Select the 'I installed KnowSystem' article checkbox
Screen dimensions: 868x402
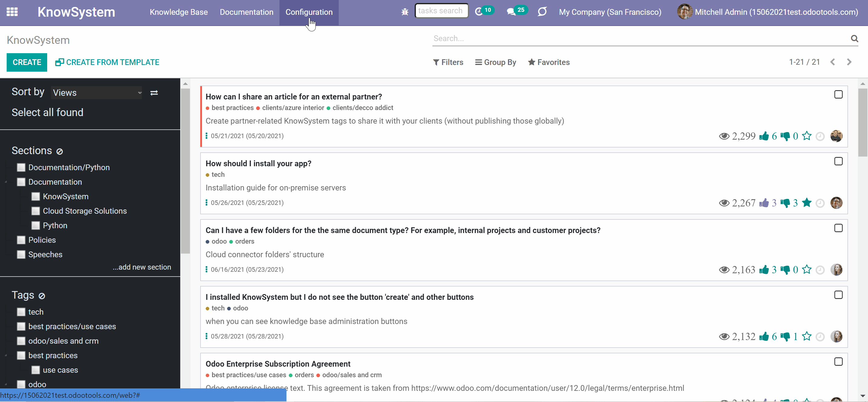point(838,295)
